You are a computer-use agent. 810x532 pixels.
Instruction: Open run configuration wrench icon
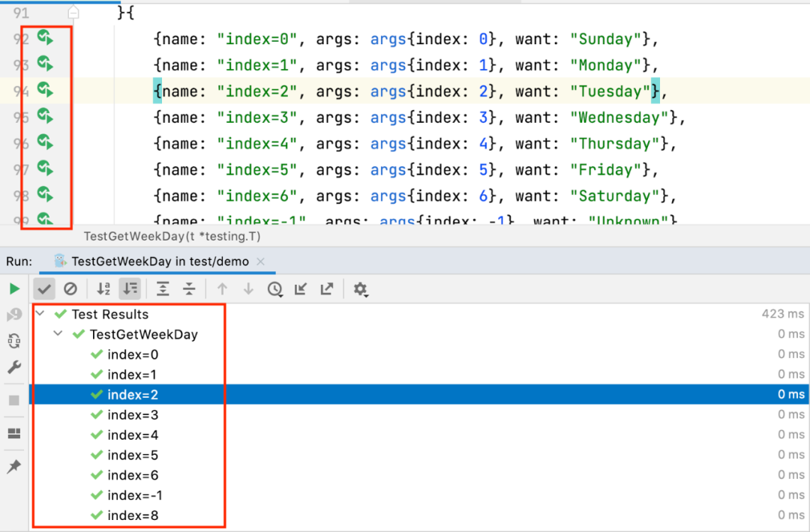[14, 367]
